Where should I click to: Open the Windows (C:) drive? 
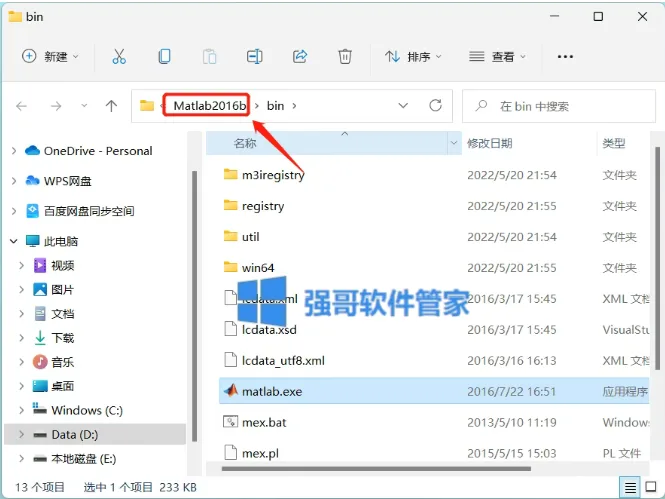coord(87,410)
